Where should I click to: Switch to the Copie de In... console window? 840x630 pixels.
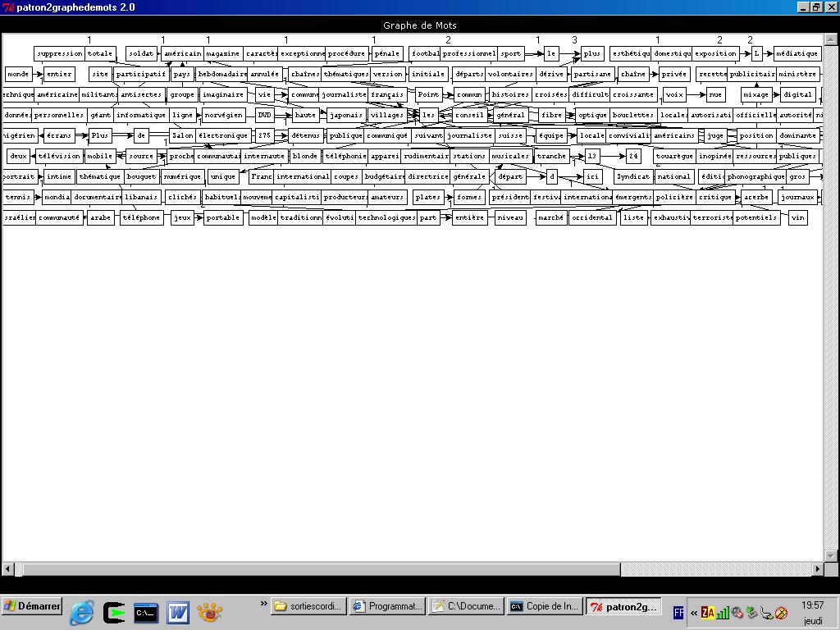(x=545, y=606)
